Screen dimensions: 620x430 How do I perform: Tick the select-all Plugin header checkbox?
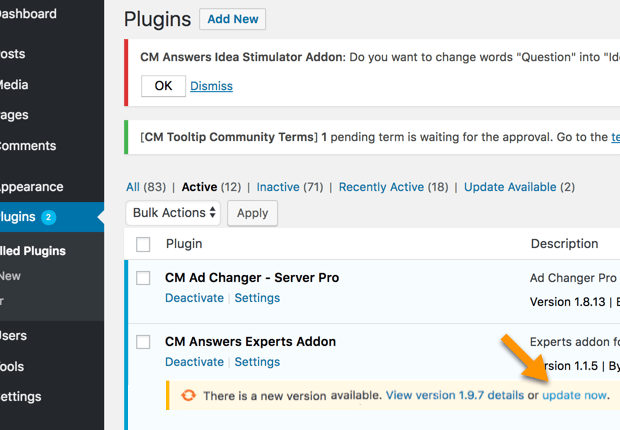click(143, 244)
